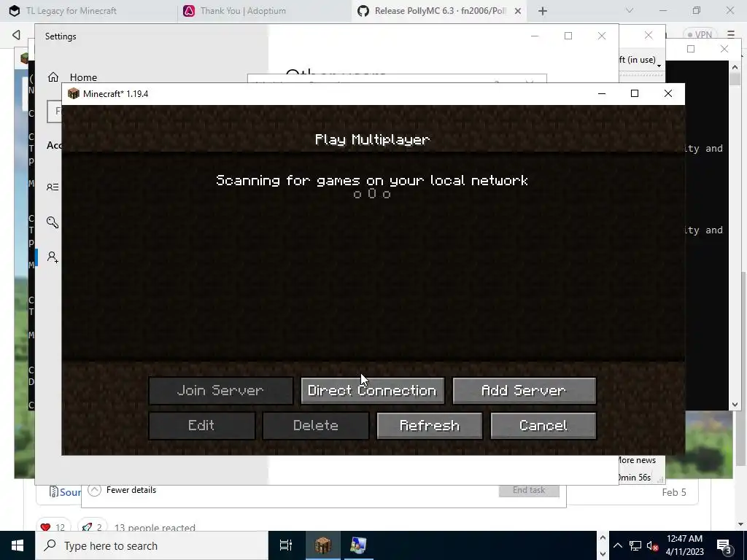This screenshot has width=747, height=560.
Task: Click the End task button
Action: point(529,490)
